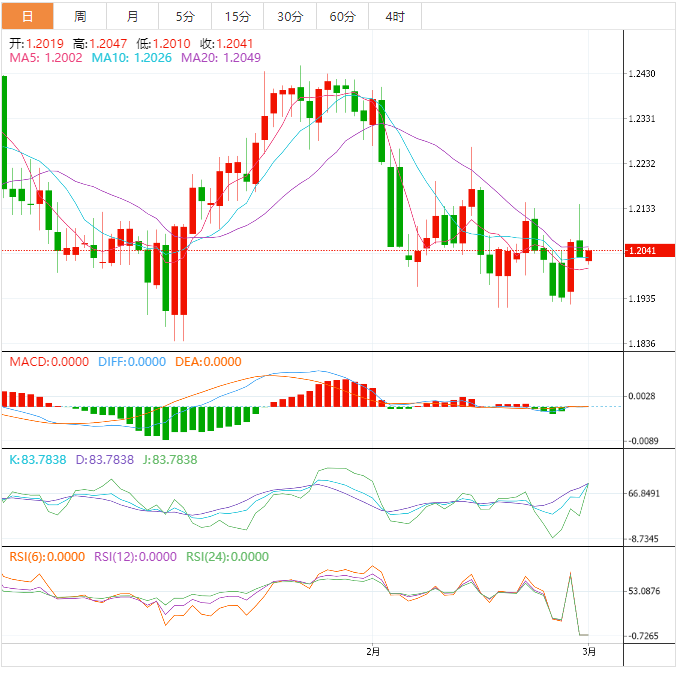Open the 30分 timeframe tab
This screenshot has height=674, width=681.
point(290,17)
